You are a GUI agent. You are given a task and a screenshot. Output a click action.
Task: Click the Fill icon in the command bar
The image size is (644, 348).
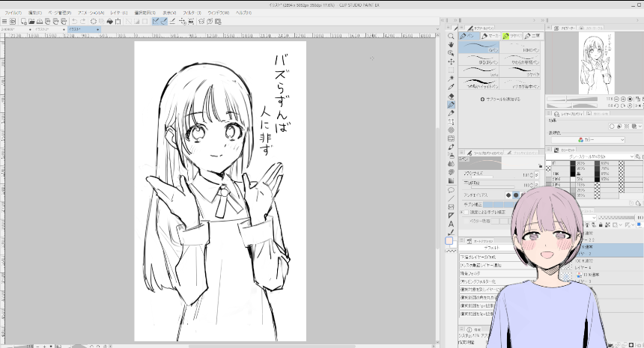coord(110,22)
